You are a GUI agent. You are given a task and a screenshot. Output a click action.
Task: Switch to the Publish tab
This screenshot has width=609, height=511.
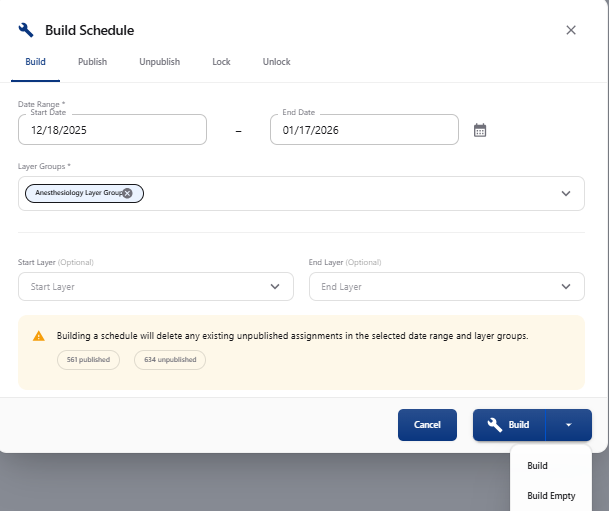pyautogui.click(x=92, y=62)
